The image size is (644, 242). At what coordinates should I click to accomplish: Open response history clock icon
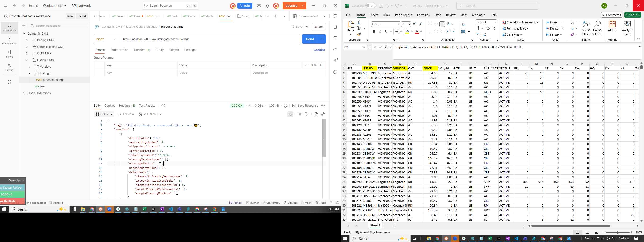tap(163, 106)
